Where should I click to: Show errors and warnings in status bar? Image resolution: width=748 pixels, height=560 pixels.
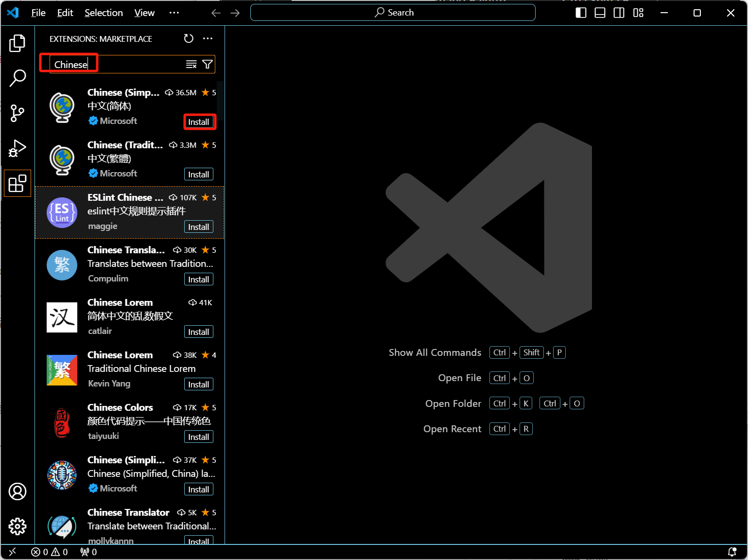pyautogui.click(x=50, y=552)
